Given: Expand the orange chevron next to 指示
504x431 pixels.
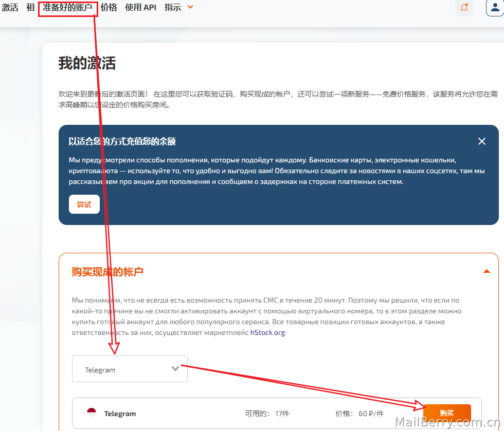Looking at the screenshot, I should click(x=190, y=7).
